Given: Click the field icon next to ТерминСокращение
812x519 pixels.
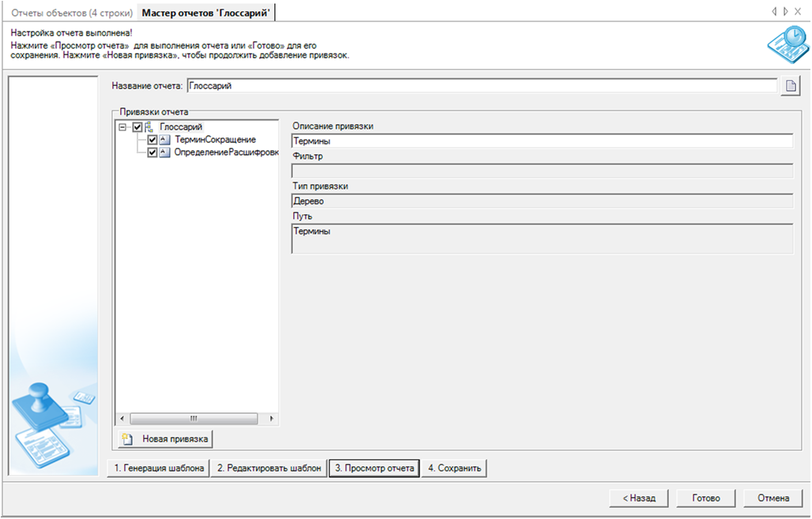Looking at the screenshot, I should pyautogui.click(x=164, y=140).
